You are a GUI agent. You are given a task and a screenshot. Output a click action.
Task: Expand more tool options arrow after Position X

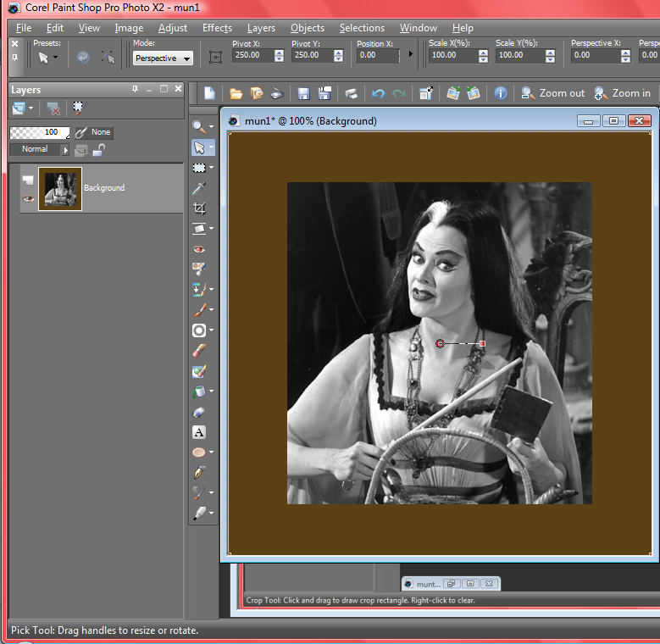[x=410, y=54]
